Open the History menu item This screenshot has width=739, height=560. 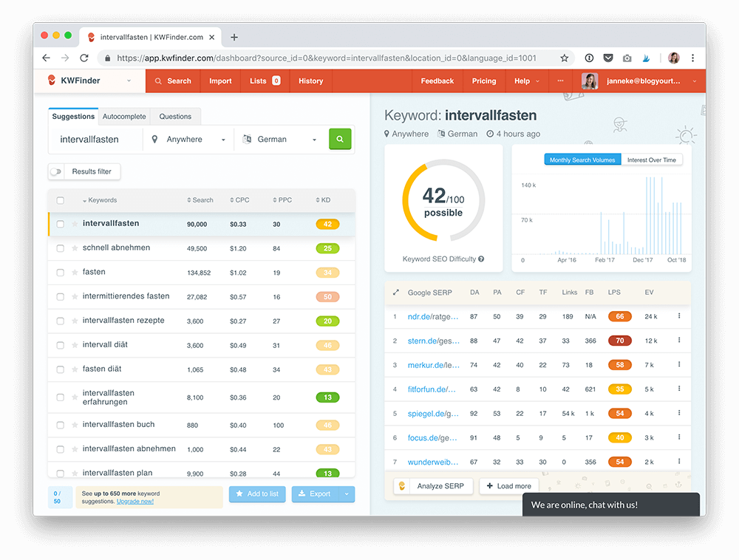click(311, 81)
